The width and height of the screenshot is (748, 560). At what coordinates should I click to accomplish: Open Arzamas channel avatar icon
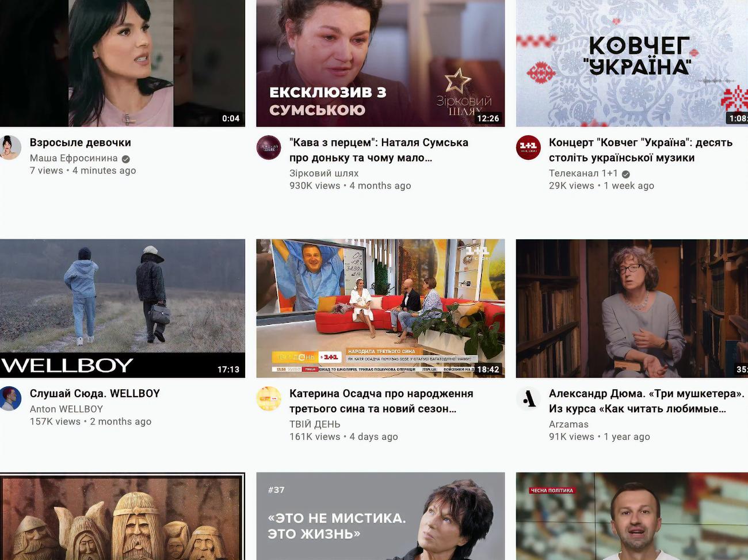coord(528,399)
